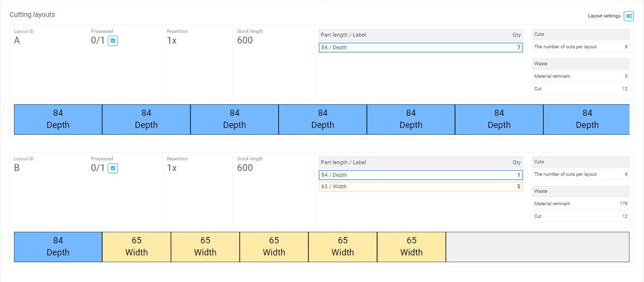The height and width of the screenshot is (282, 644).
Task: Click the first yellow Width segment in layout B
Action: coord(136,247)
